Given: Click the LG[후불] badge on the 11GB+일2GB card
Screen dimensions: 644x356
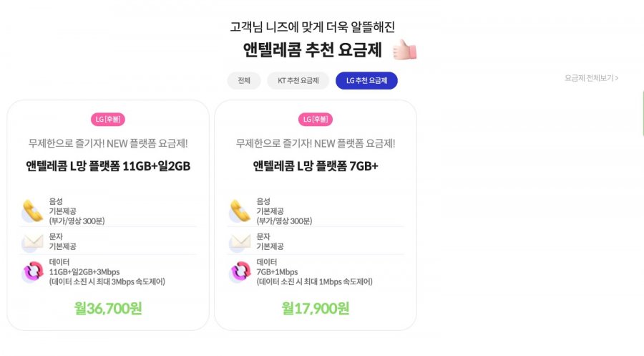Looking at the screenshot, I should pos(108,119).
